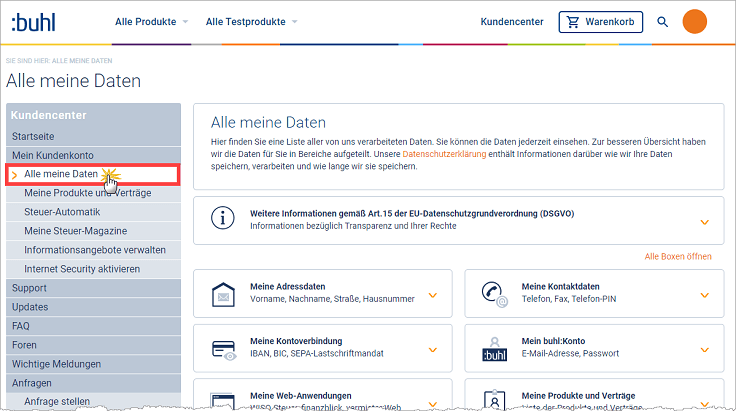Select Anfragen in the sidebar
Screen dimensions: 736x411
(93, 383)
